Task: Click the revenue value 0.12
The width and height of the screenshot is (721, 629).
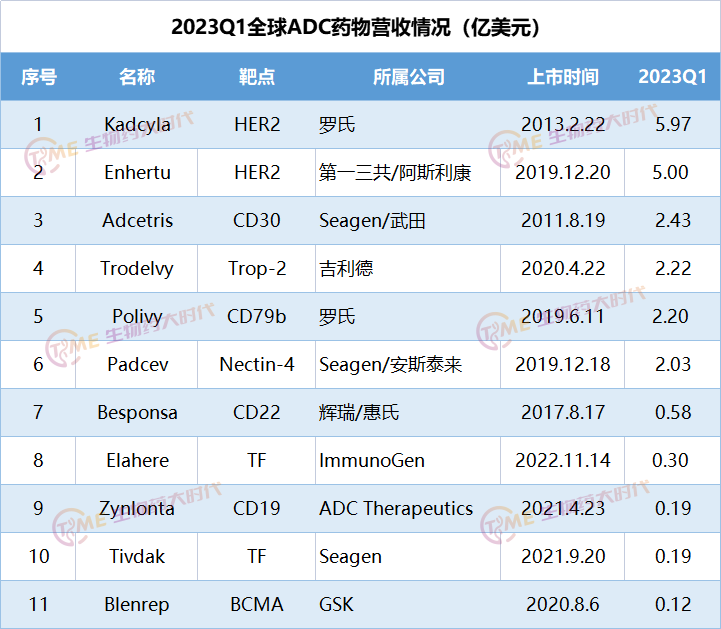Action: [673, 604]
